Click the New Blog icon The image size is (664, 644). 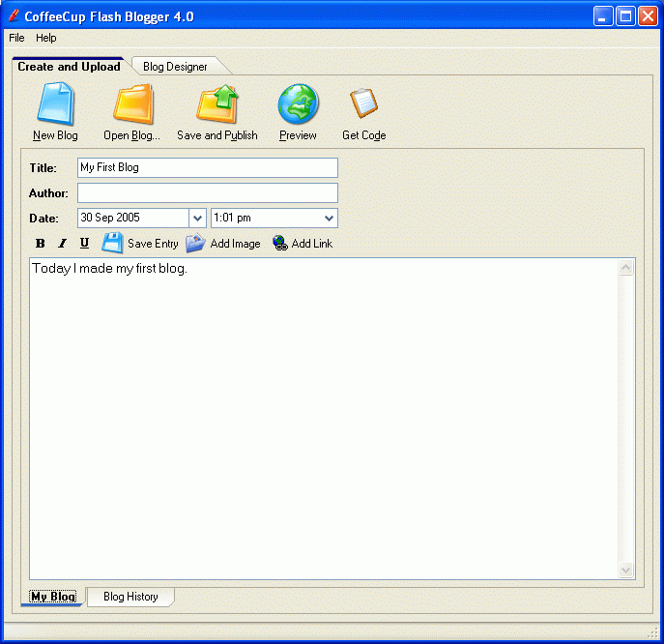(55, 104)
